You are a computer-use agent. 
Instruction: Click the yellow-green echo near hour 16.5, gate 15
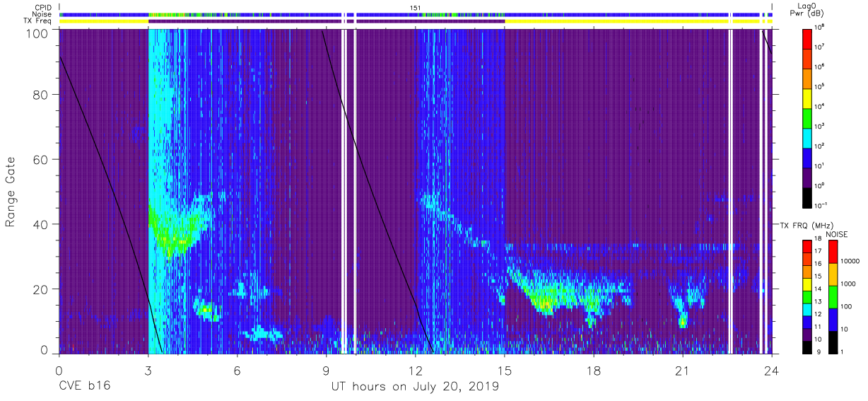(546, 303)
